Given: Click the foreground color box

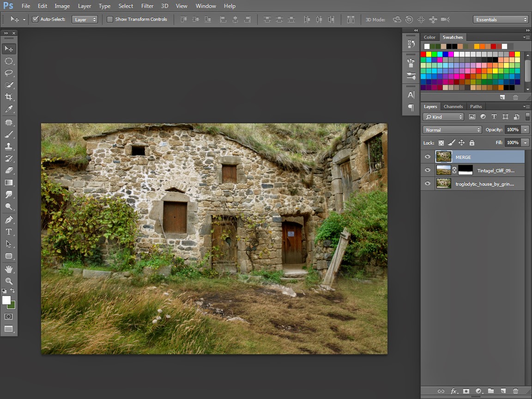Looking at the screenshot, I should pos(6,300).
